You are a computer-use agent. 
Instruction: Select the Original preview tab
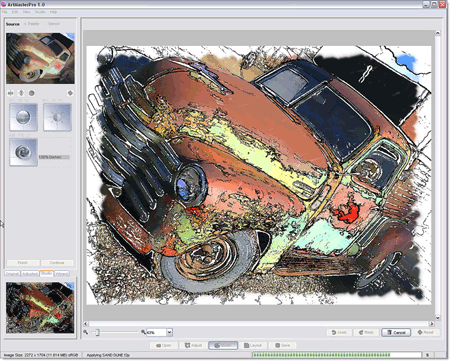12,274
